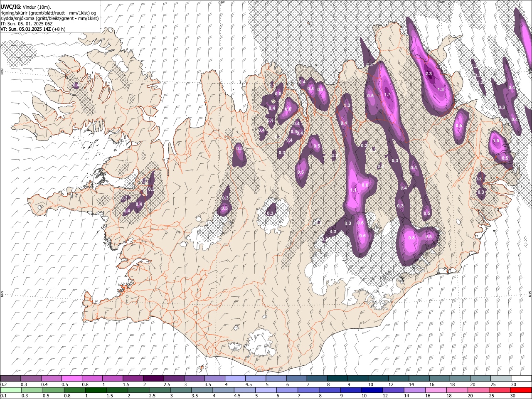
Task: Click the 'IT: Sun. 05. 01. 2025 06Z' line
Action: tap(27, 24)
